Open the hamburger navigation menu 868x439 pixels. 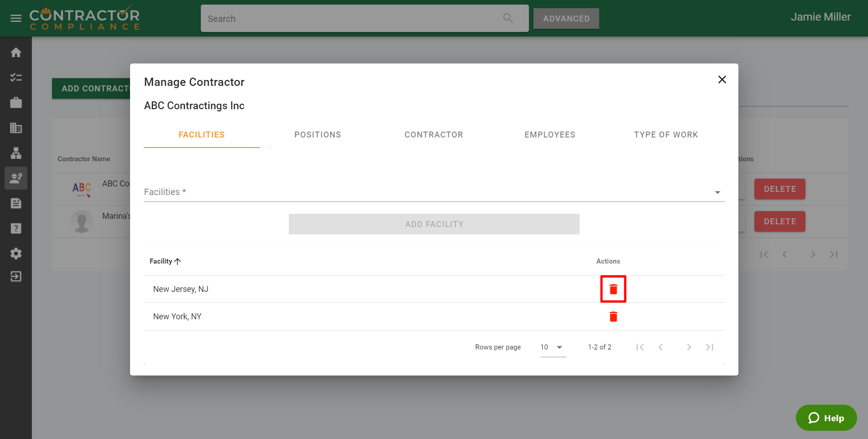[16, 18]
